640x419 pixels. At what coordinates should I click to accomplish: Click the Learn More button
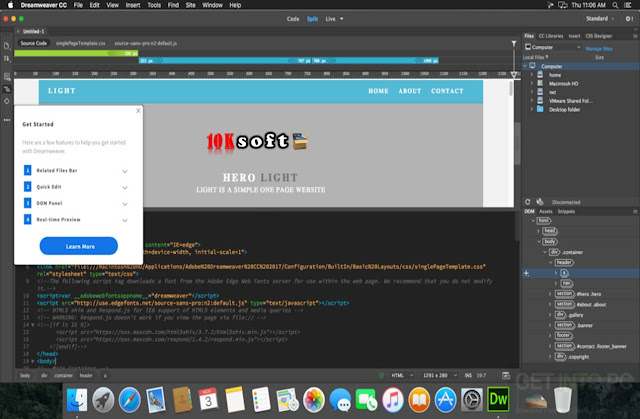79,246
